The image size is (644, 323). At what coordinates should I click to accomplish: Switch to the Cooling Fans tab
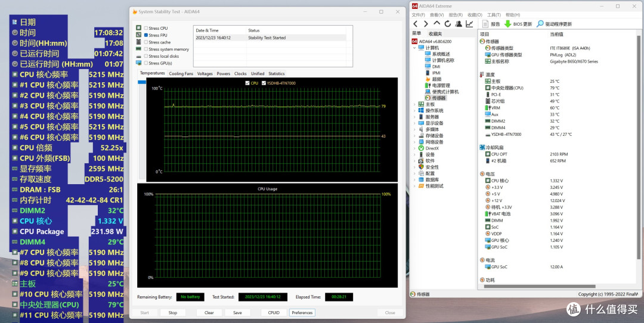(181, 74)
